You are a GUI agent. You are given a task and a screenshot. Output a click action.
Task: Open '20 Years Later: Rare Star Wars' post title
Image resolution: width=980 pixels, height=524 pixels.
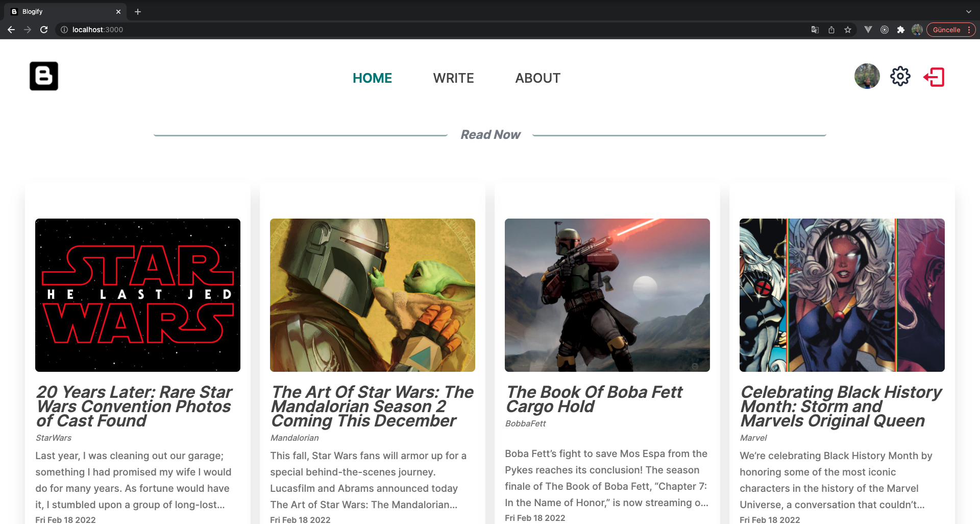[x=134, y=407]
